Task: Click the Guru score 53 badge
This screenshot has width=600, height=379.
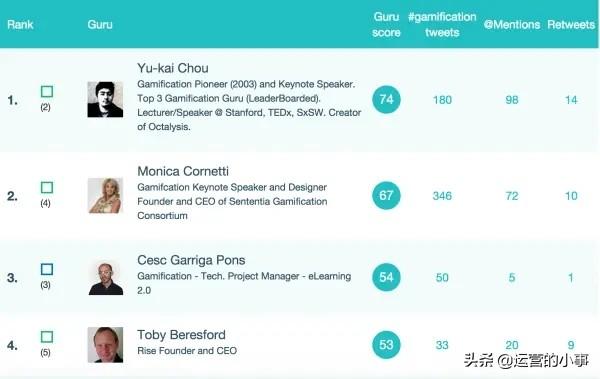Action: 386,345
